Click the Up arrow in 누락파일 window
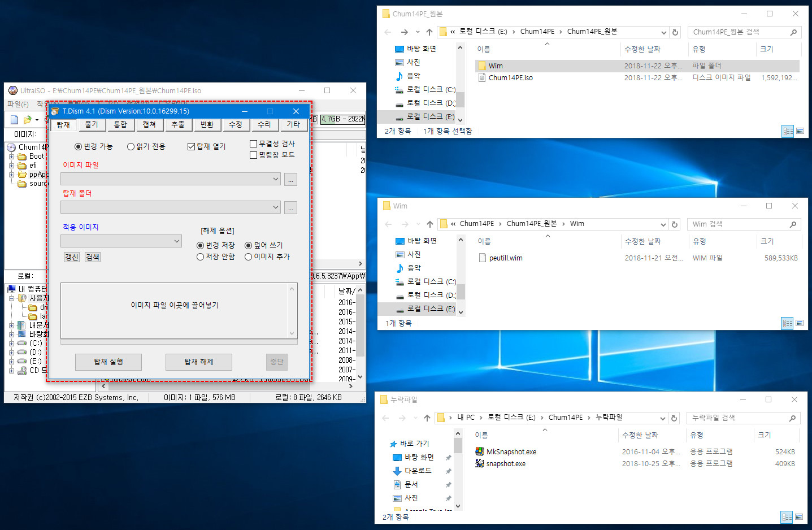Viewport: 812px width, 530px height. point(427,418)
